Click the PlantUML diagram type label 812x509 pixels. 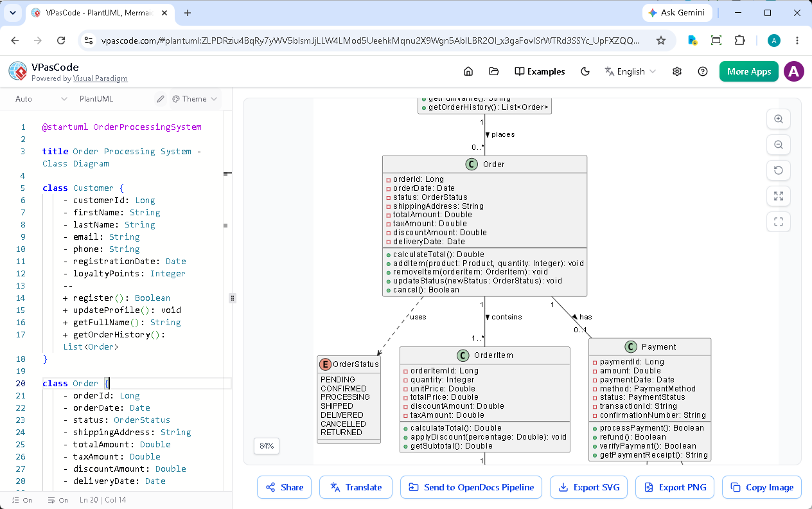tap(96, 99)
